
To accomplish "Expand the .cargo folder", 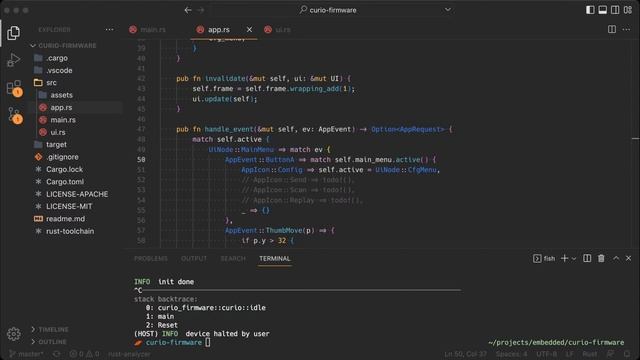I will [57, 58].
